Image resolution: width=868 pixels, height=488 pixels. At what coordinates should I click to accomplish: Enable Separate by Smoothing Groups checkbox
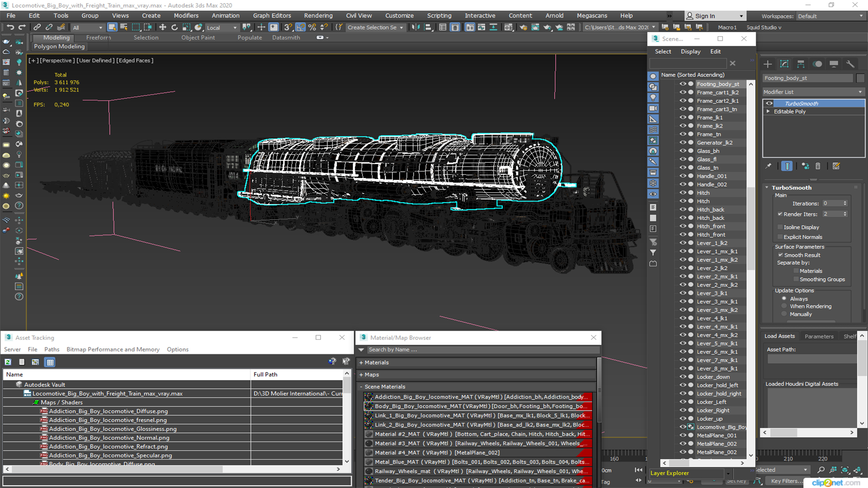(x=796, y=280)
